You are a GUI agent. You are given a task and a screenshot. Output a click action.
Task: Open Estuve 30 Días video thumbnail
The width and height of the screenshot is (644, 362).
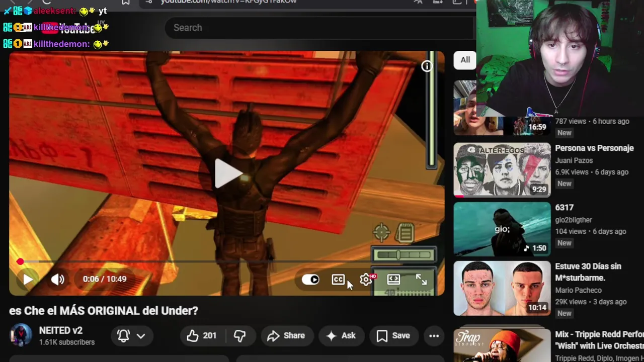[502, 289]
